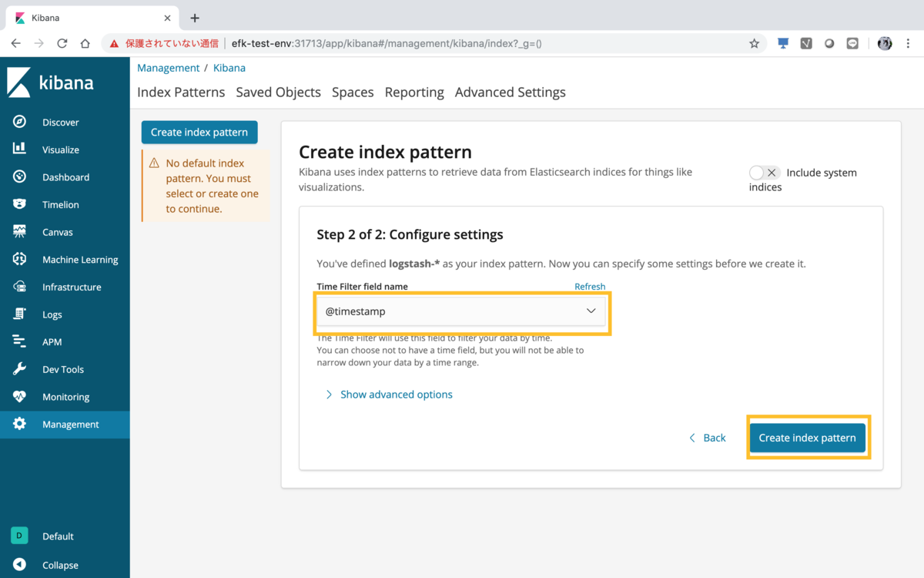Click the blue monitor extension icon
The width and height of the screenshot is (924, 578).
pos(783,44)
